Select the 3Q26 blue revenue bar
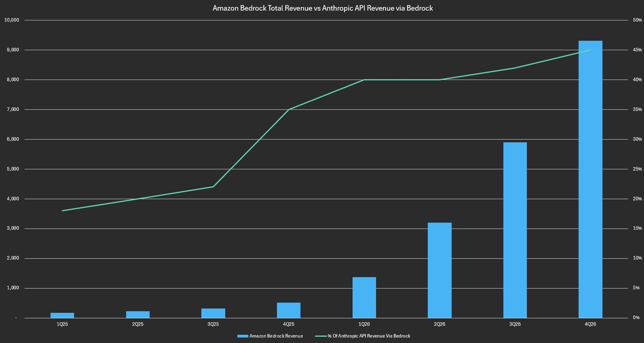 (515, 230)
